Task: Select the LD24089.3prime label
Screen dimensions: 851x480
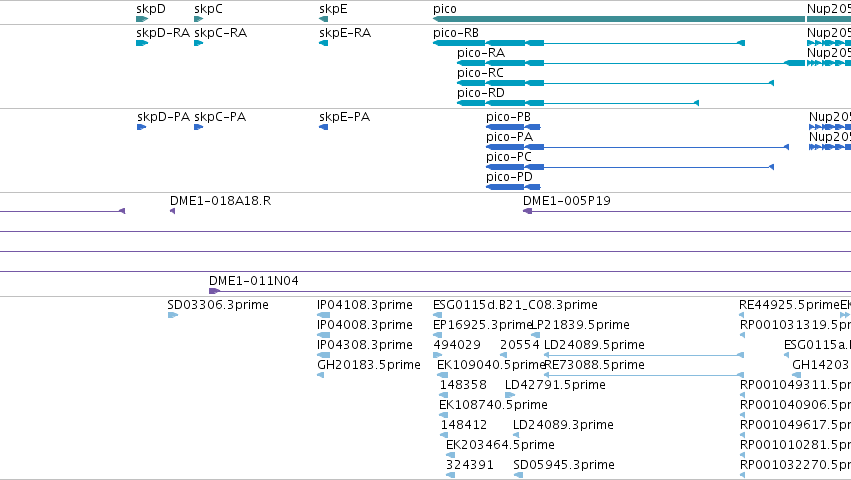Action: pyautogui.click(x=563, y=425)
